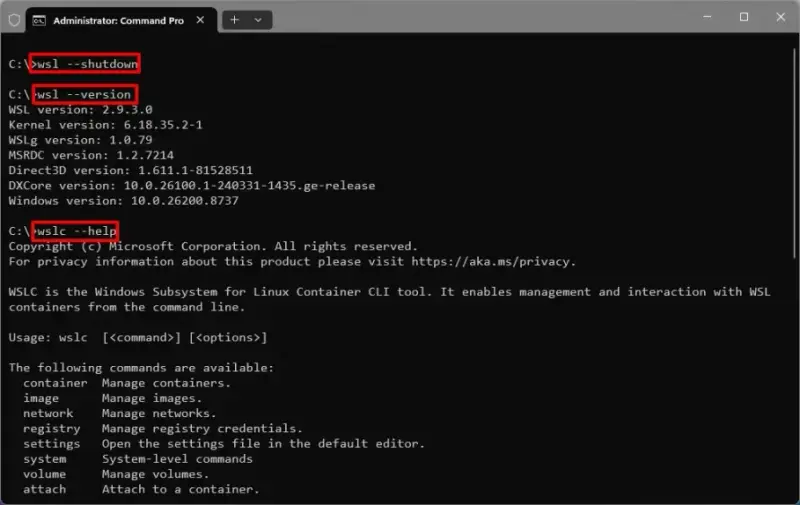Screen dimensions: 800x505
Task: Click the Microsoft Corporation copyright line
Action: pos(213,246)
